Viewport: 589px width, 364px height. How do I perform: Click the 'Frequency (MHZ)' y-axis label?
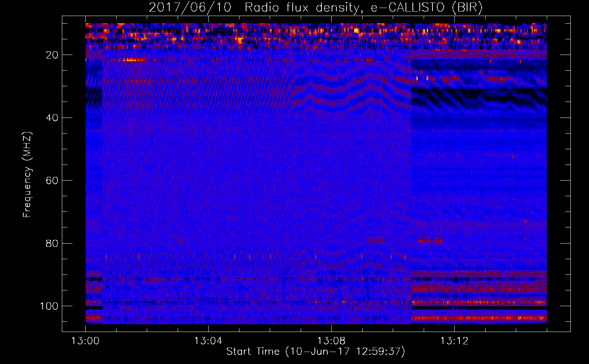27,175
